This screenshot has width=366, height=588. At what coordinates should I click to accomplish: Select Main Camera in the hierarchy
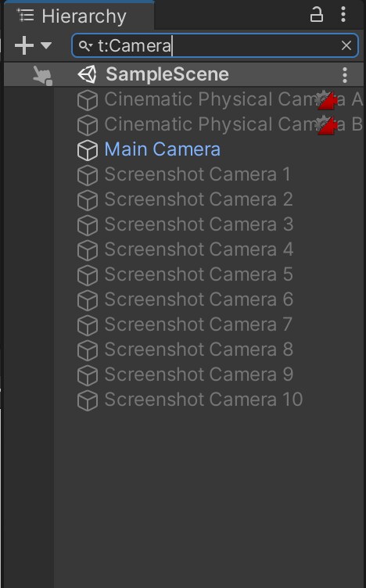[x=163, y=149]
